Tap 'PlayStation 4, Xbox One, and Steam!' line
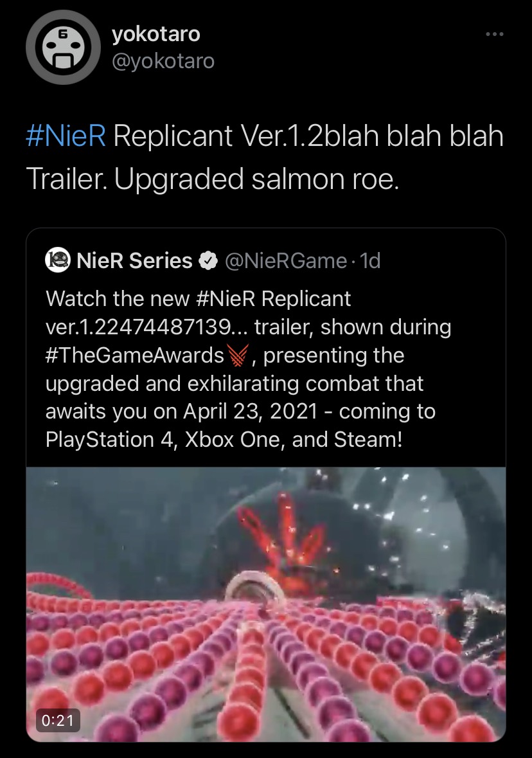 (x=224, y=440)
